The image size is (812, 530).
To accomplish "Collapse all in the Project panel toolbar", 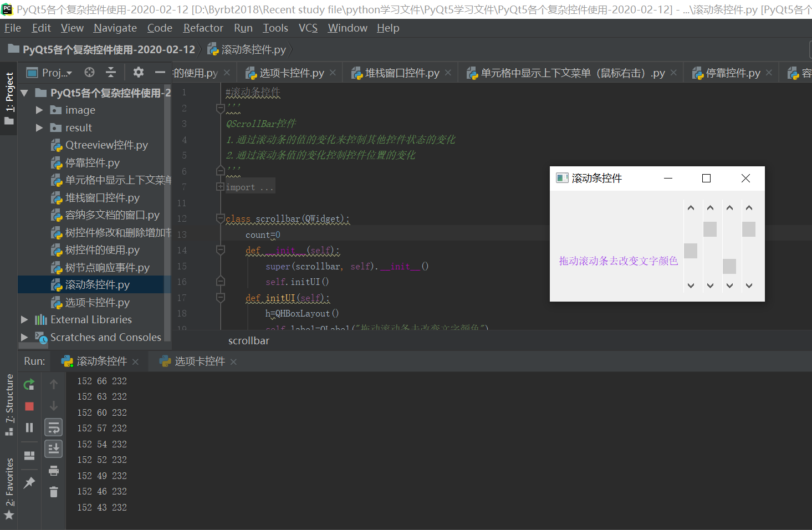I will [x=111, y=72].
